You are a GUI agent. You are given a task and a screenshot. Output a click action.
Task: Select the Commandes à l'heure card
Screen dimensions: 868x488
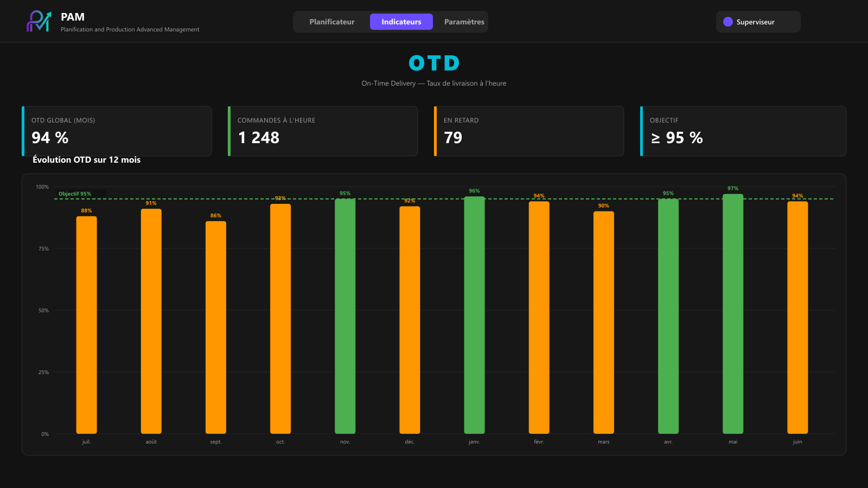323,131
